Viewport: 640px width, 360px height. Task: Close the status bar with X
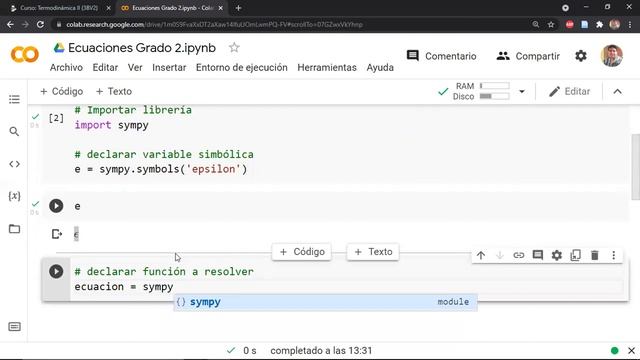pos(631,351)
